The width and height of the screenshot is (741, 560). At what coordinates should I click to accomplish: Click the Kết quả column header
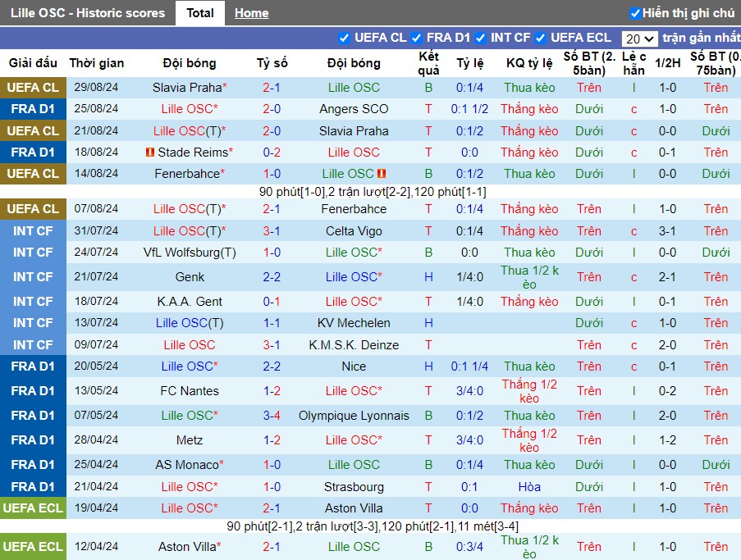[428, 63]
